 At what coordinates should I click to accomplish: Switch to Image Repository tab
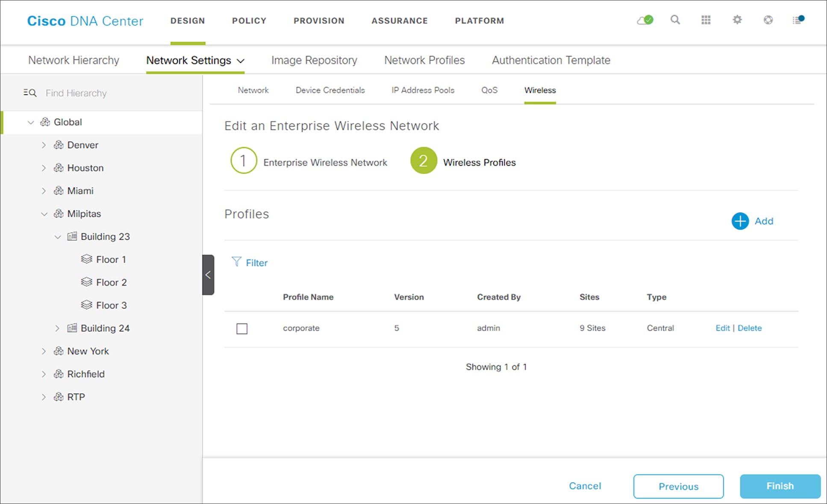tap(314, 60)
